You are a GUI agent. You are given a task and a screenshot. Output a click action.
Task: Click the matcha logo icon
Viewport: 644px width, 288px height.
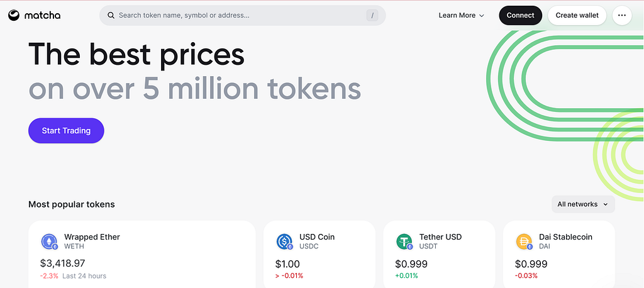pos(14,16)
